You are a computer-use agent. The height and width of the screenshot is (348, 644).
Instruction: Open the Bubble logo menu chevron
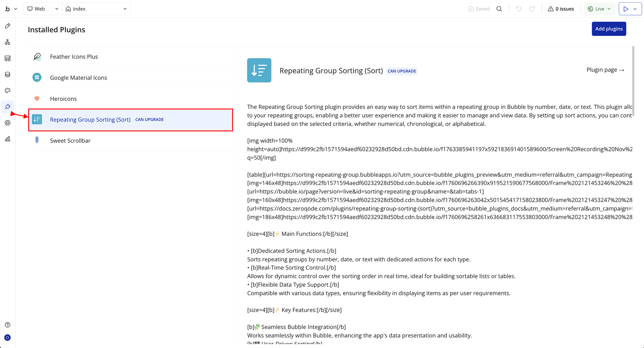15,9
